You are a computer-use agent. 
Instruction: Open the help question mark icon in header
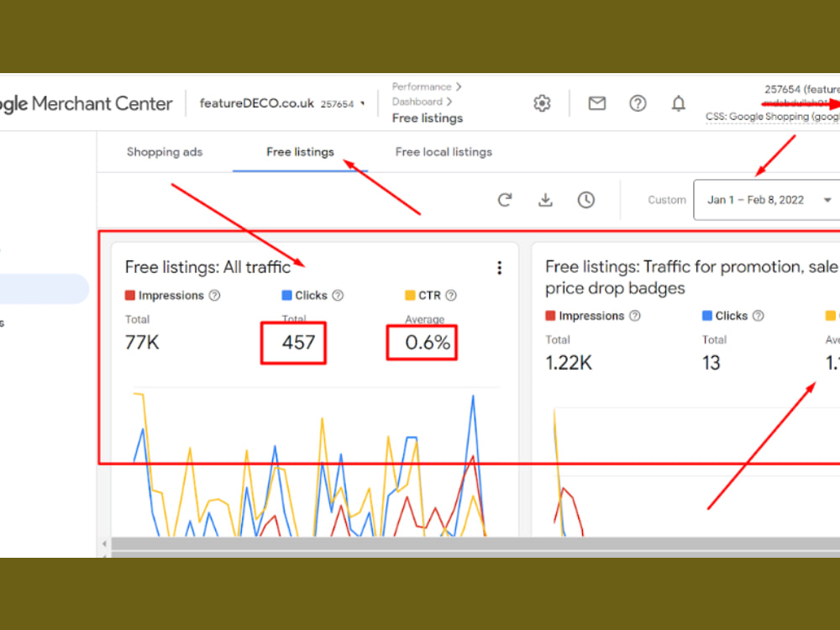point(638,103)
